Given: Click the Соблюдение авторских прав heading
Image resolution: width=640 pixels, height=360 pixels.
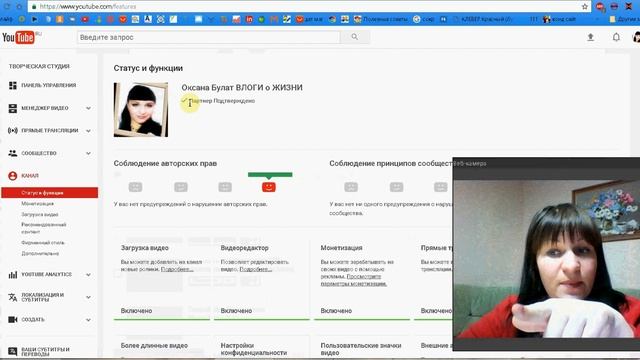Looking at the screenshot, I should 165,163.
